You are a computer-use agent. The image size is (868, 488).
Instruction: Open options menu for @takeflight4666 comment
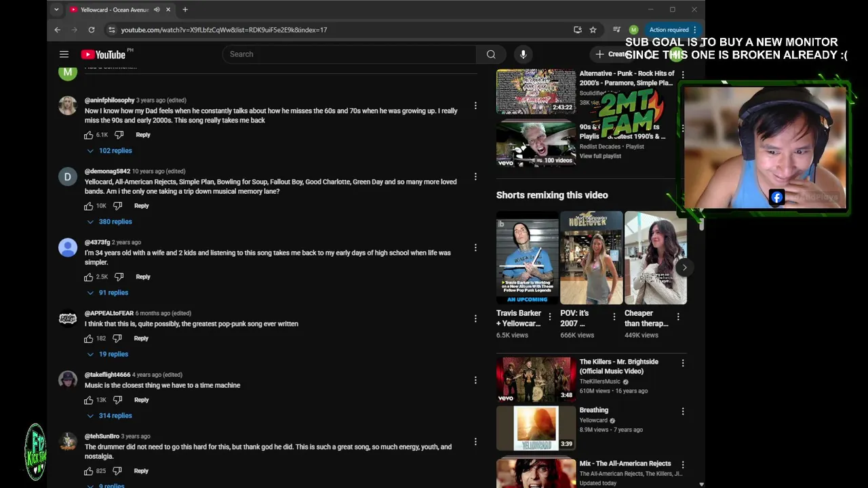[x=475, y=380]
